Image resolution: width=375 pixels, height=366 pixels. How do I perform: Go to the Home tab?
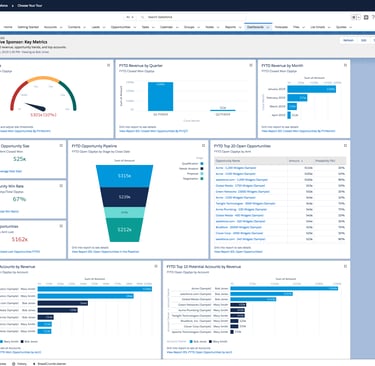coord(8,27)
